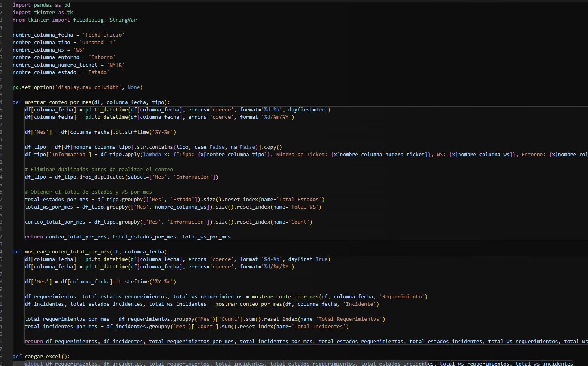Click the mostrar_conteo_por_mes function definition name
The width and height of the screenshot is (588, 366).
click(x=58, y=102)
